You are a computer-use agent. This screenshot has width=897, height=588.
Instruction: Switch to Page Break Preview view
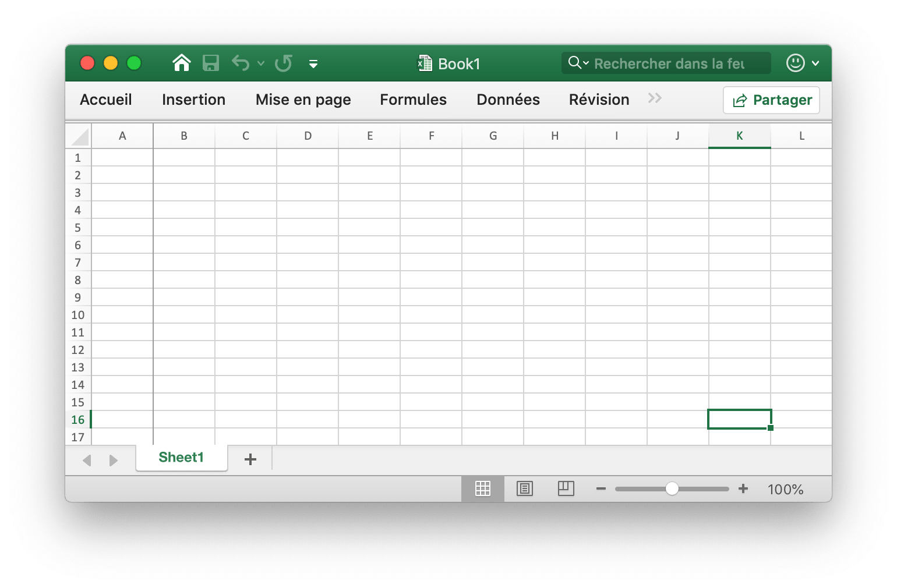[x=566, y=489]
